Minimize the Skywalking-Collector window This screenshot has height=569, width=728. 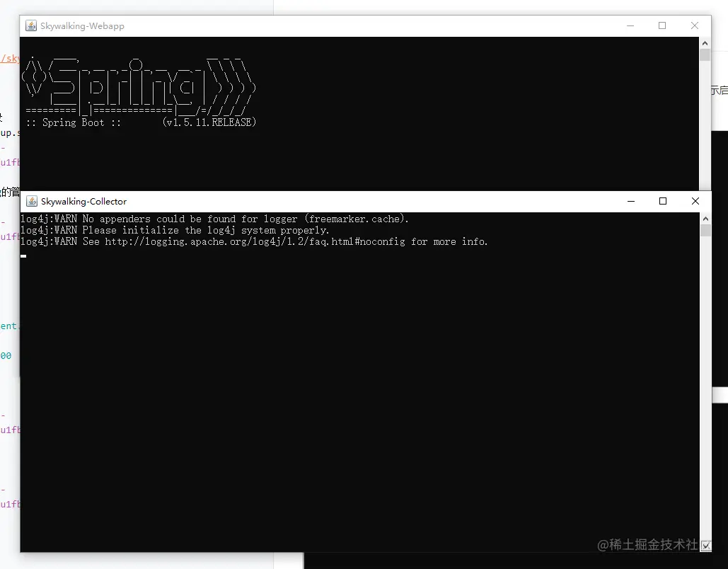(x=631, y=201)
